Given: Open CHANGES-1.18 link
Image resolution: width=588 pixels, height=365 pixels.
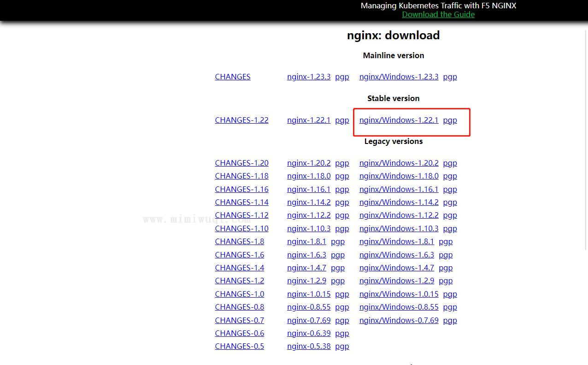Looking at the screenshot, I should tap(241, 176).
